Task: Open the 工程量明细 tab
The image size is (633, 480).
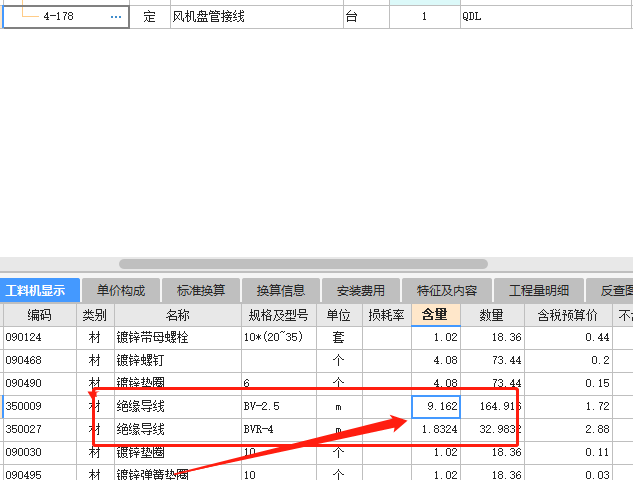Action: coord(539,290)
